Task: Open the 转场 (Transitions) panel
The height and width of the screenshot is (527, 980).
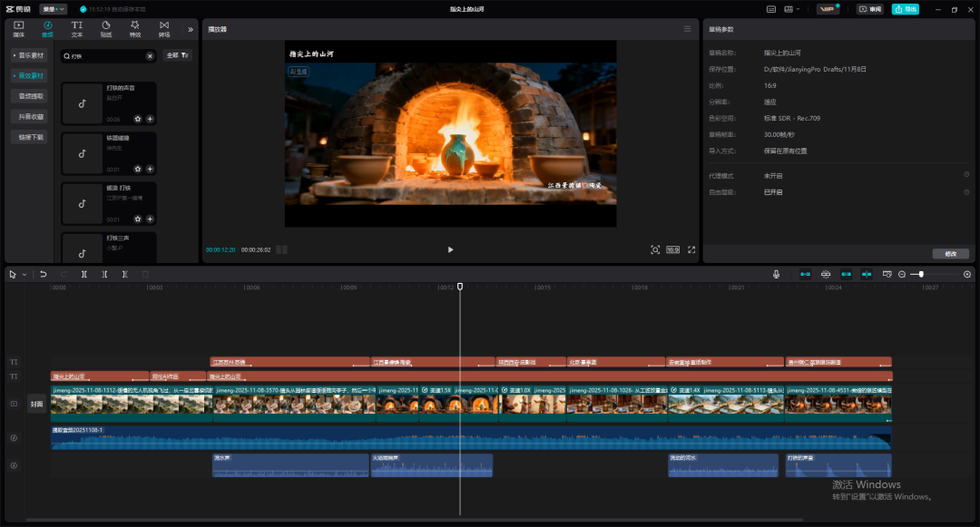Action: (x=163, y=28)
